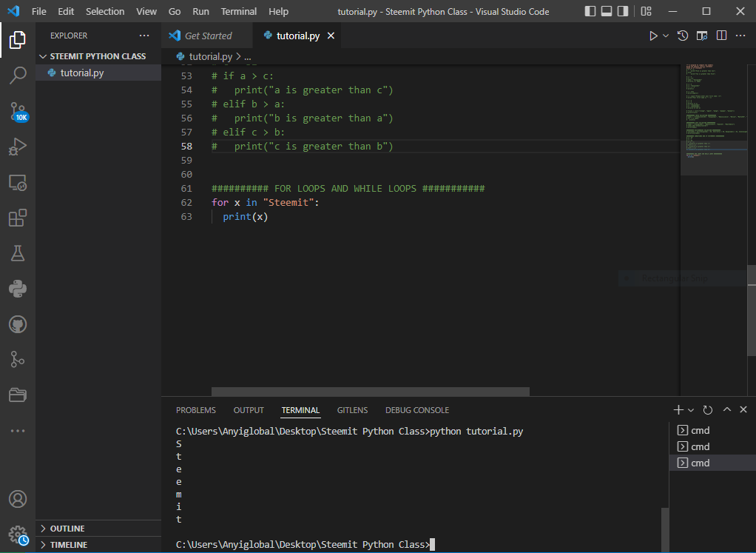Open the Search view in activity bar
Screen dimensions: 756x553
tap(18, 75)
